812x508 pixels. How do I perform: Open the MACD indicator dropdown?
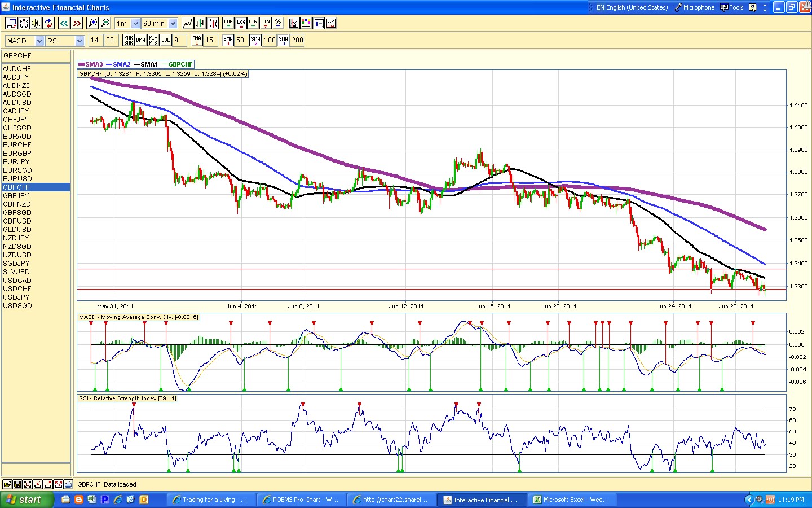tap(39, 41)
